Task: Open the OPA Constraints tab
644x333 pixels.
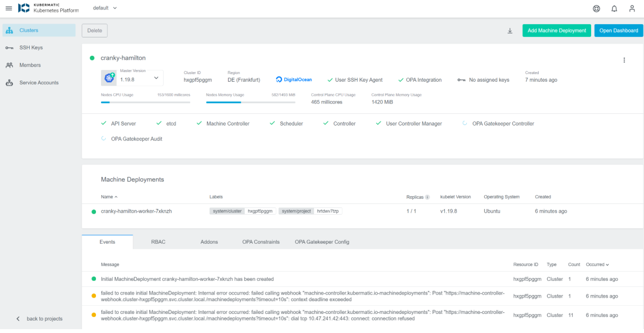Action: click(x=260, y=241)
